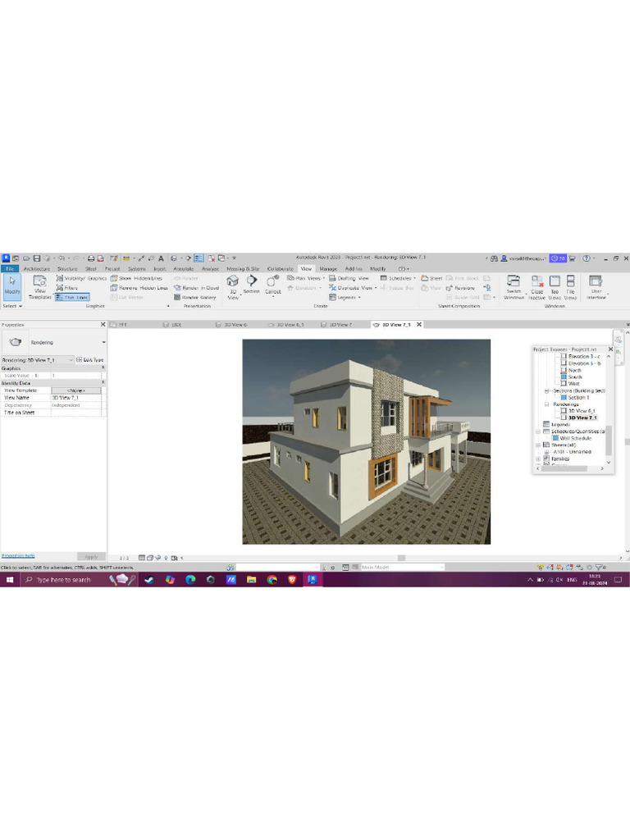Arrange windows as Tab Views
This screenshot has height=840, width=630.
point(555,287)
